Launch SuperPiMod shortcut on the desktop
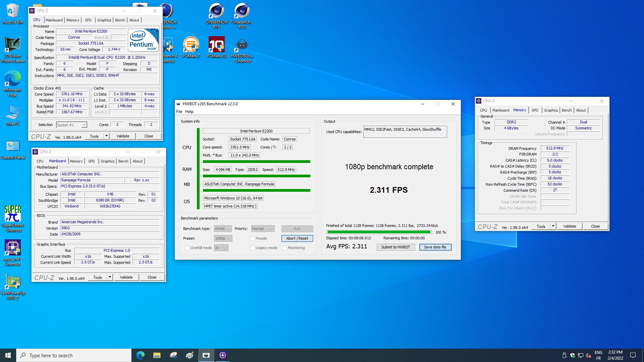Viewport: 644px width, 362px height. pos(13,219)
